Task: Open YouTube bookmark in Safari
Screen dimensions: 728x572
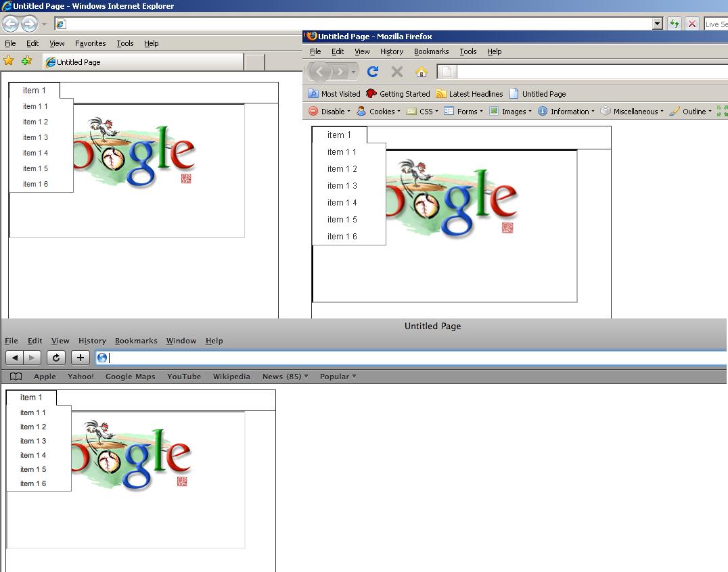Action: [x=184, y=377]
